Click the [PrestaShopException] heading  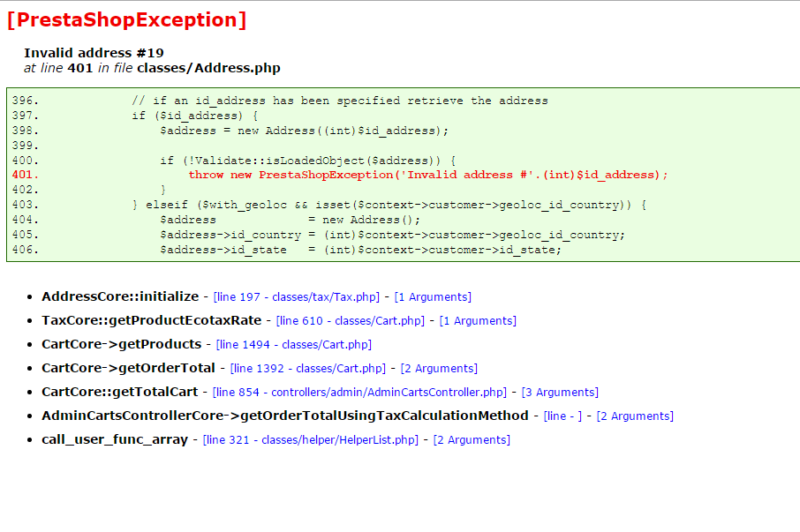[x=127, y=20]
